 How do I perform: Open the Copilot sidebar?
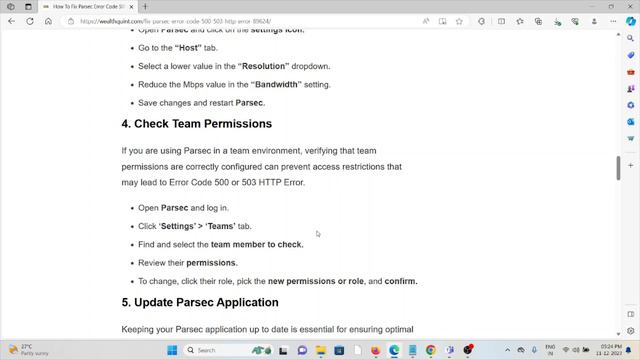tap(631, 21)
